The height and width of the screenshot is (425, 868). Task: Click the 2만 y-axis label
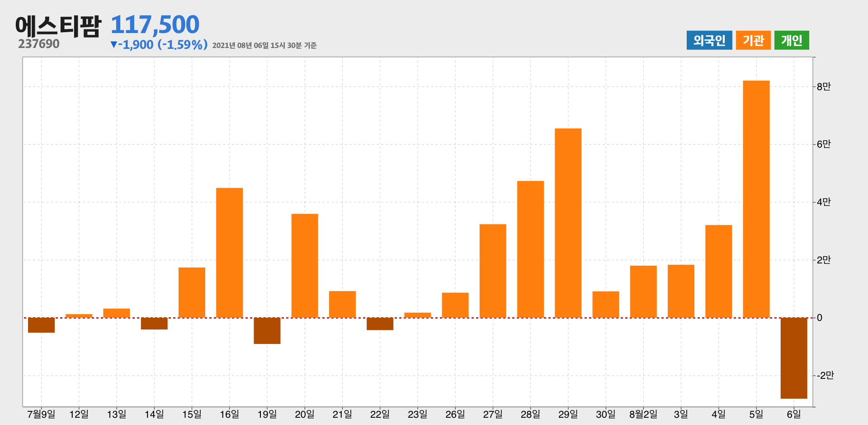click(824, 260)
